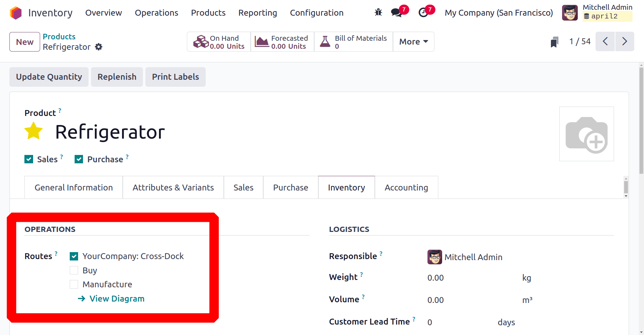644x335 pixels.
Task: Open the Products menu
Action: pyautogui.click(x=208, y=13)
